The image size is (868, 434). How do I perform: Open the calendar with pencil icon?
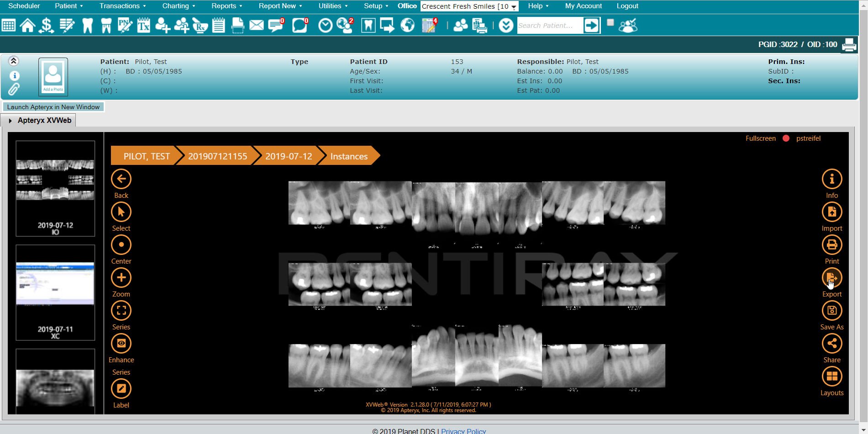pos(430,25)
